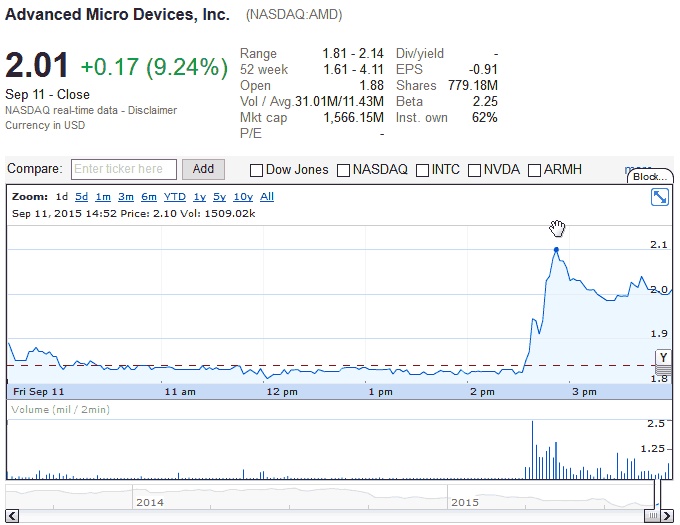Click the Block... tooltip tab
The width and height of the screenshot is (680, 525).
[x=650, y=176]
